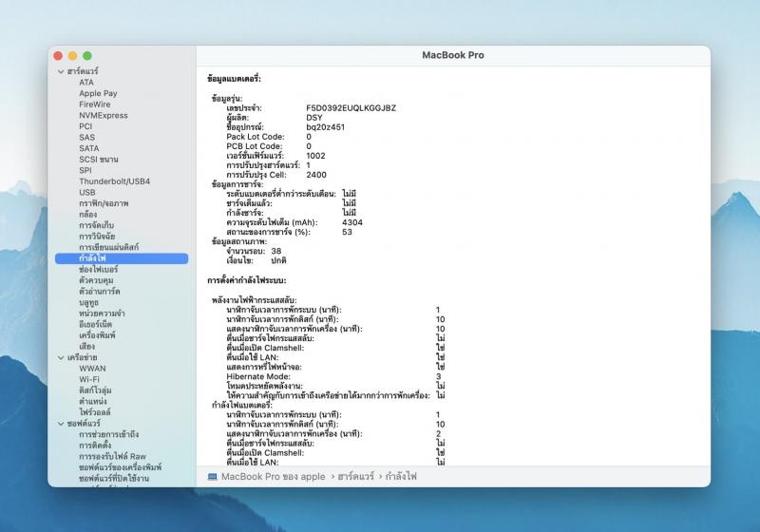The height and width of the screenshot is (532, 760).
Task: Click the Pack Lot Code label
Action: pyautogui.click(x=256, y=137)
